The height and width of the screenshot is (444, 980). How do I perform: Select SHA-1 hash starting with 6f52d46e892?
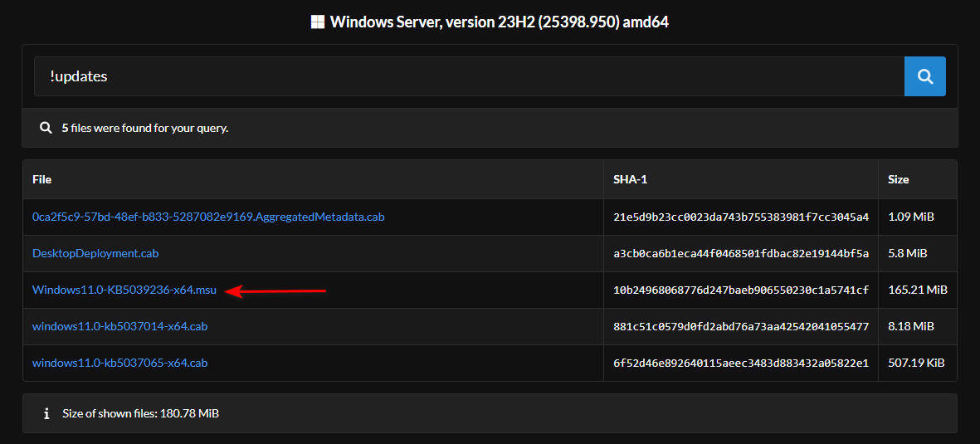tap(741, 363)
